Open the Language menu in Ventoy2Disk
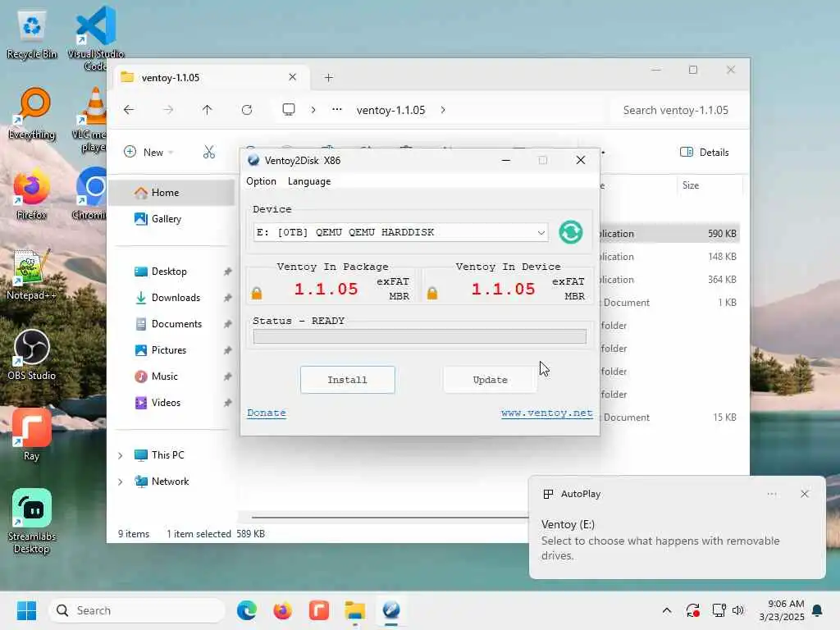840x630 pixels. [x=309, y=181]
